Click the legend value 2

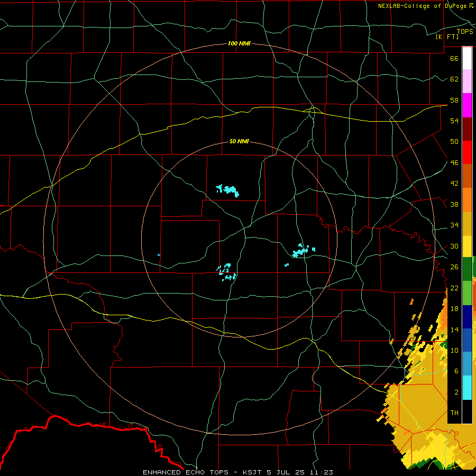[x=456, y=392]
